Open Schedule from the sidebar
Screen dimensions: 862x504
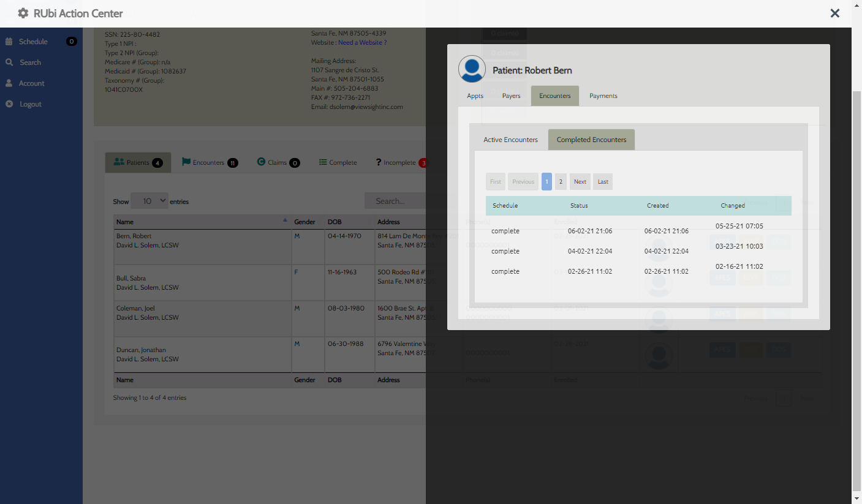33,42
